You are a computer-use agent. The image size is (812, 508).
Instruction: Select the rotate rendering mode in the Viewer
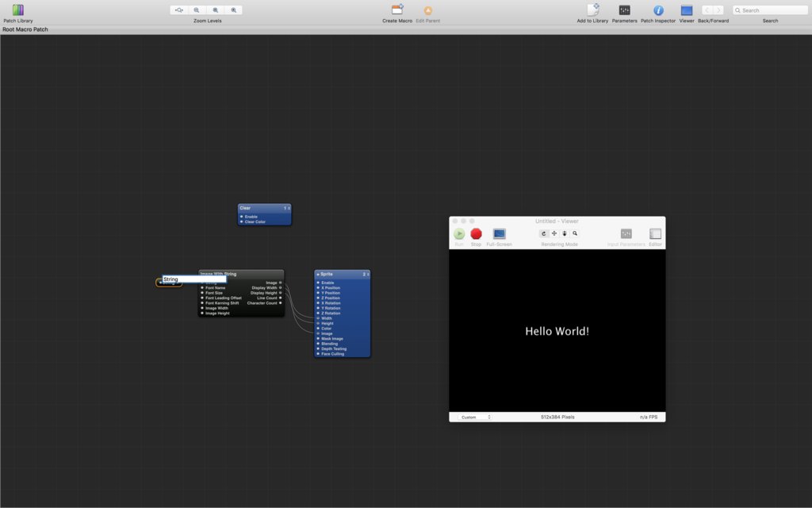[x=544, y=234]
